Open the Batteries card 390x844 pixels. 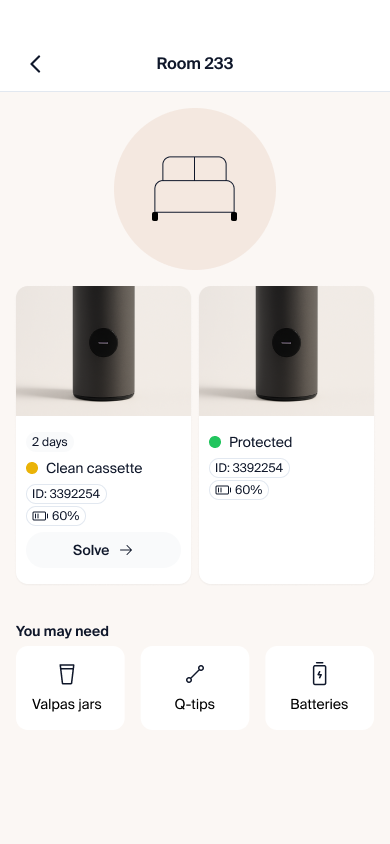coord(320,688)
